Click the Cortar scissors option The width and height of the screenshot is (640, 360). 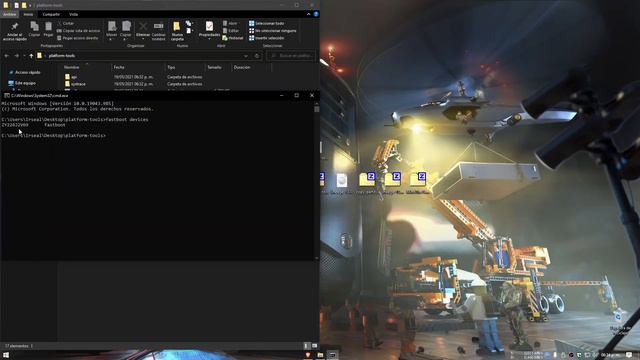coord(66,23)
